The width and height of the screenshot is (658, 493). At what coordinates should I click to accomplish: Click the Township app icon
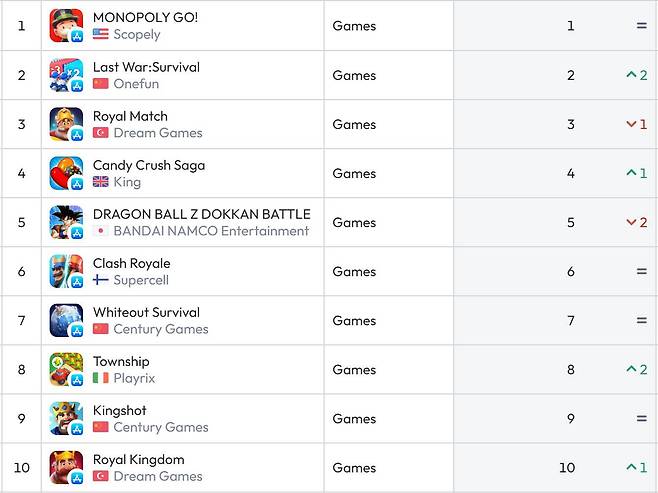pos(66,370)
